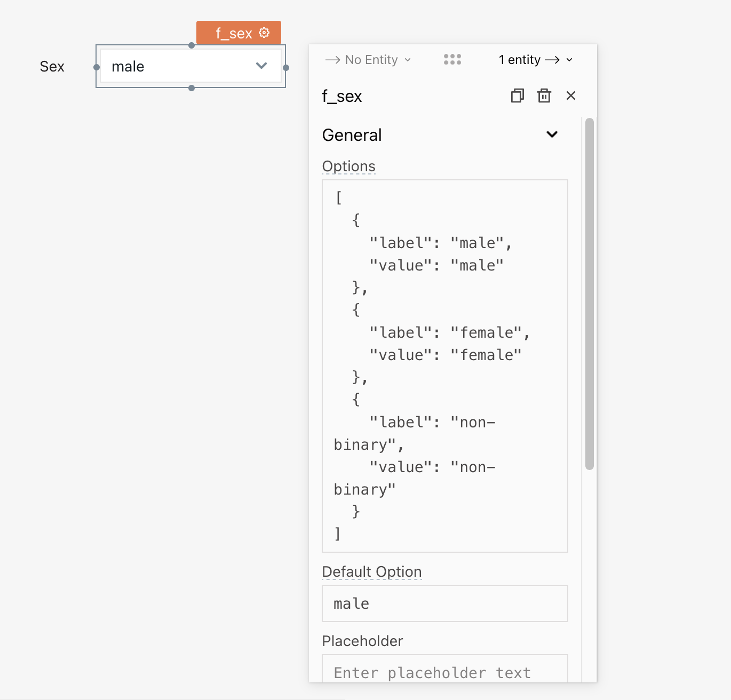
Task: Click the arrow icon after 1 entity
Action: pos(552,60)
